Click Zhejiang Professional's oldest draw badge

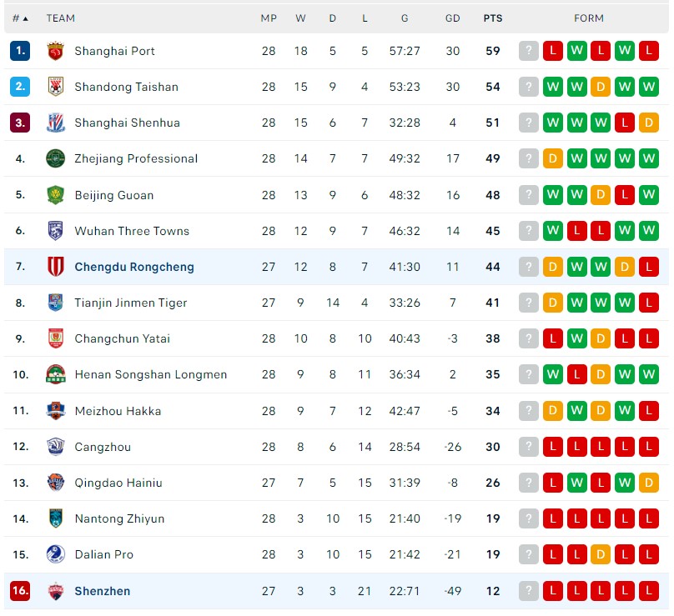click(x=552, y=158)
